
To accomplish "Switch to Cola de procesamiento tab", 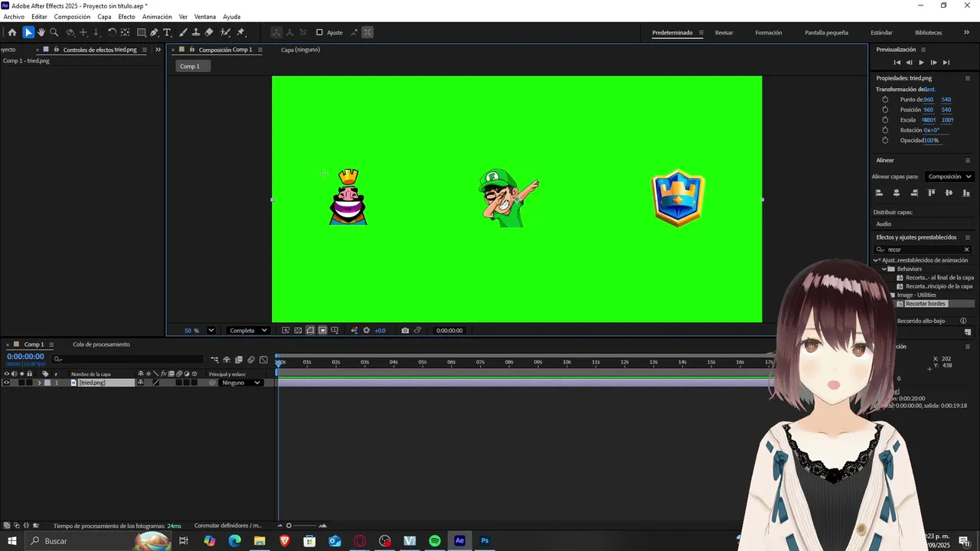I will (x=101, y=344).
